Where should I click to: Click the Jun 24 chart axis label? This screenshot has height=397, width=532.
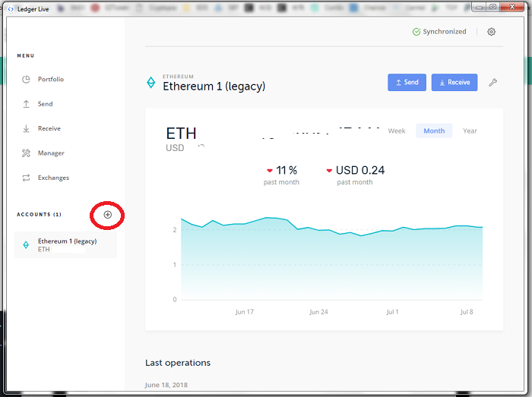click(318, 312)
